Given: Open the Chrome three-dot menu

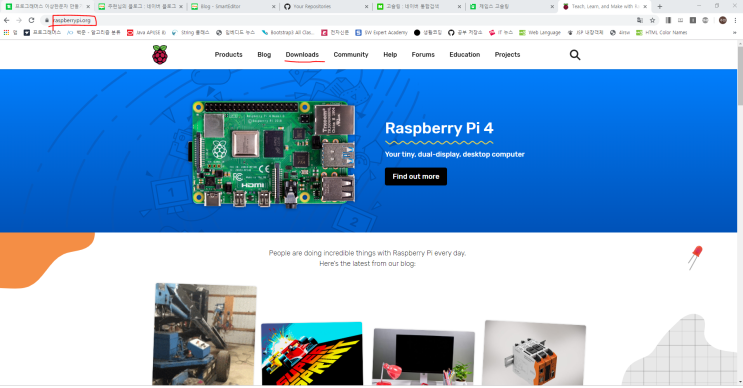Looking at the screenshot, I should tap(735, 20).
